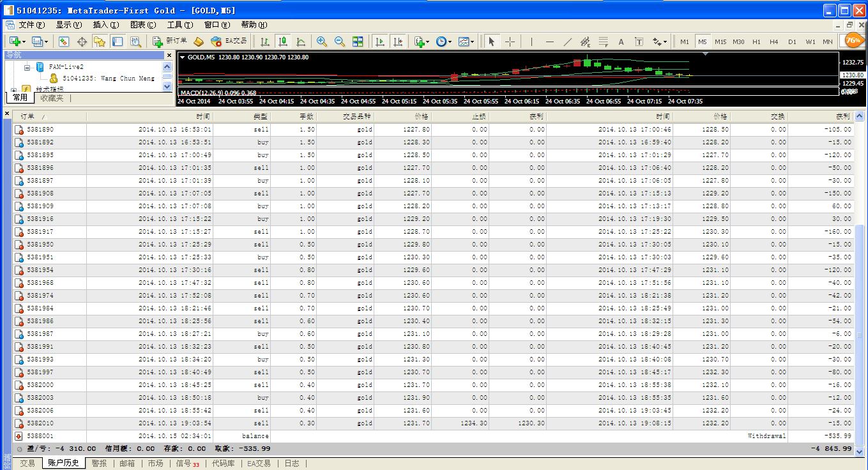Expand the 技术指标 indicators node
The height and width of the screenshot is (470, 868).
pos(14,89)
